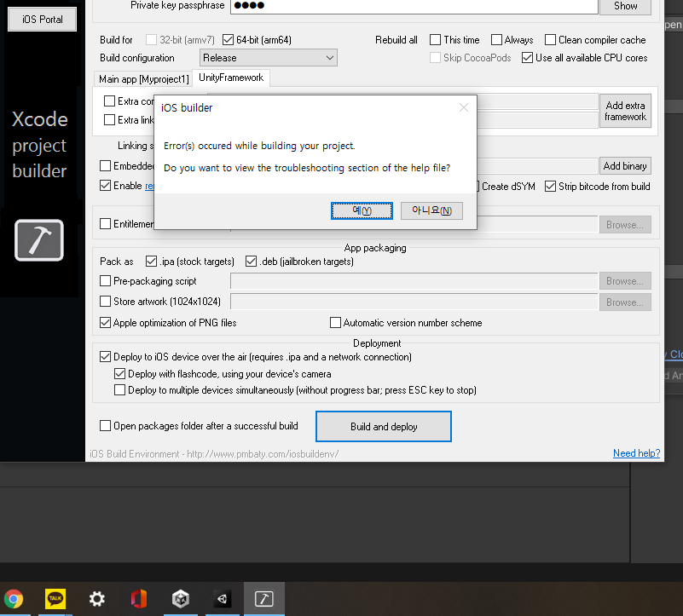Toggle Use all available CPU cores
The width and height of the screenshot is (683, 616).
[x=527, y=58]
